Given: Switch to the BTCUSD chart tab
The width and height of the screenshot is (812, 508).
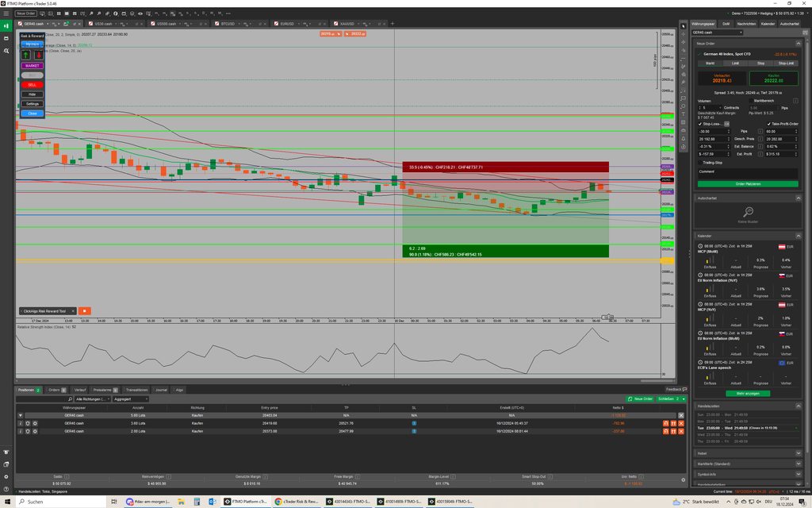Looking at the screenshot, I should coord(228,24).
